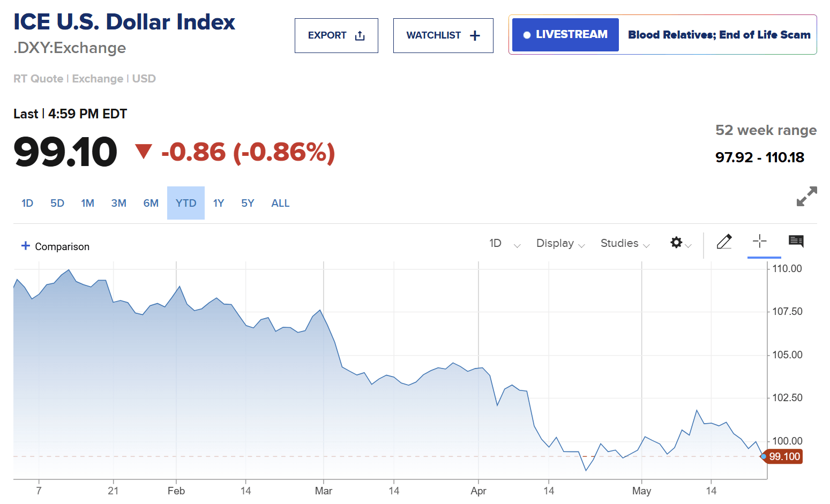Image resolution: width=830 pixels, height=504 pixels.
Task: Click the watchlist plus icon
Action: [x=475, y=36]
